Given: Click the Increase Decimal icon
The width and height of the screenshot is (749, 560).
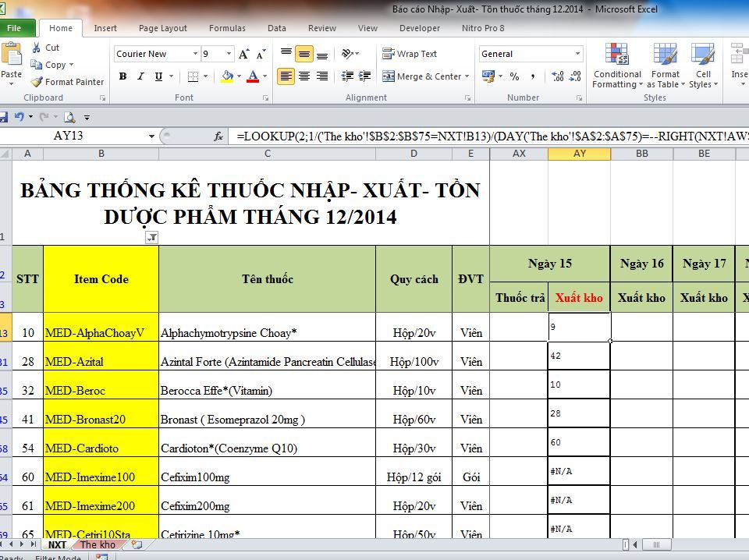Looking at the screenshot, I should coord(558,76).
